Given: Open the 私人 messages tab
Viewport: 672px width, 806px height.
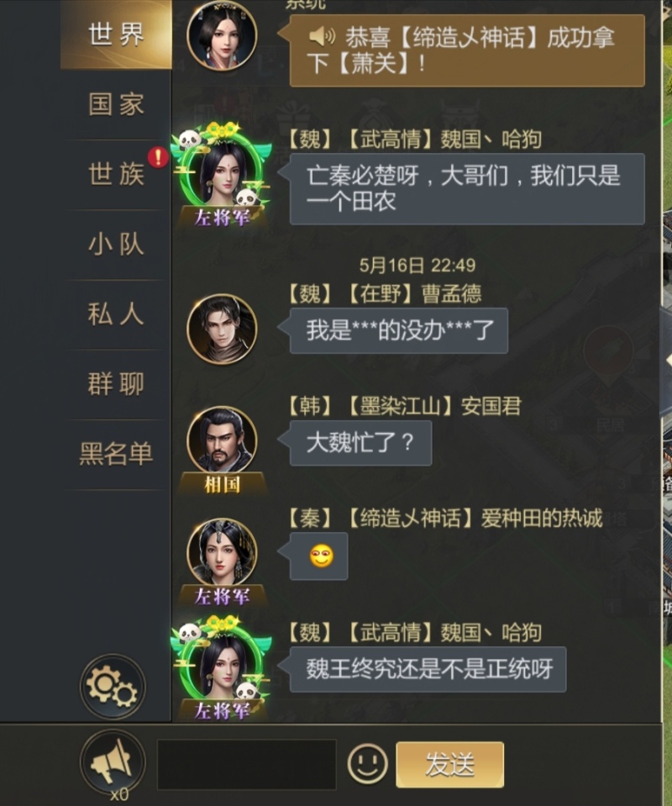Looking at the screenshot, I should (x=116, y=314).
